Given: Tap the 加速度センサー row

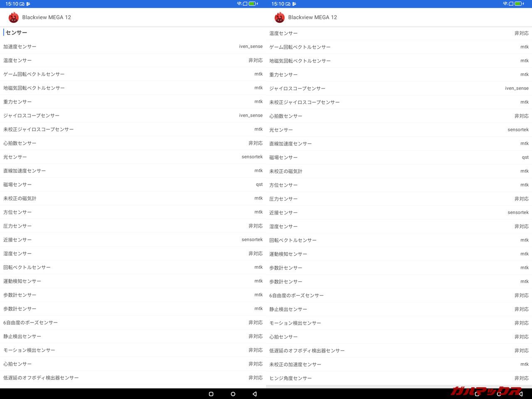Looking at the screenshot, I should (x=133, y=47).
